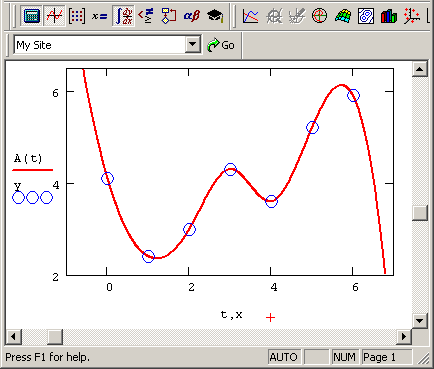Image resolution: width=434 pixels, height=369 pixels.
Task: Click the horizontal scrollbar thumb
Action: coord(55,337)
